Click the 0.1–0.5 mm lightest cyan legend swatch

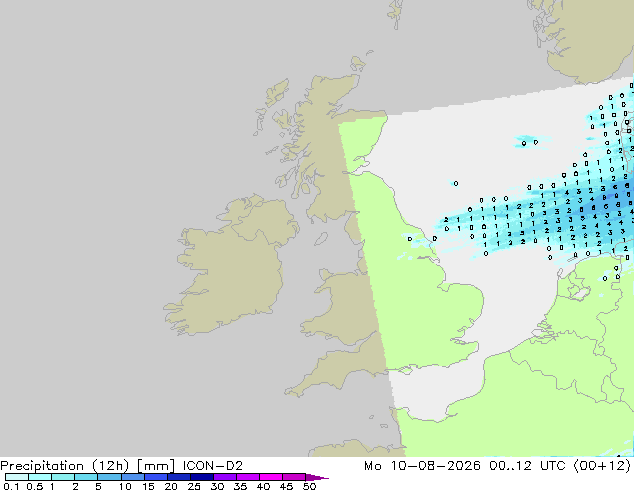click(x=17, y=477)
